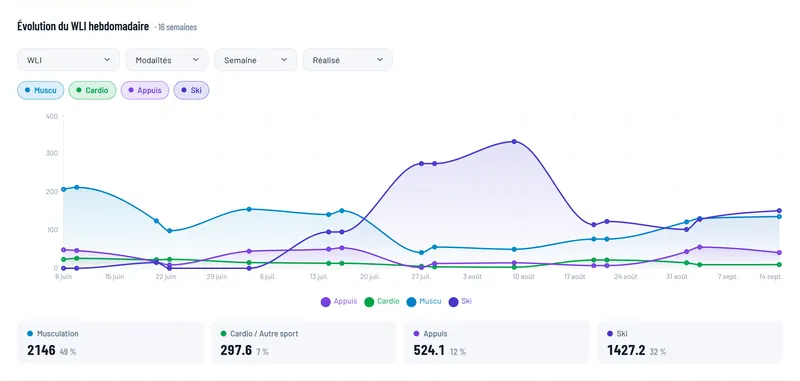Select the Appuis 524.1 summary card

click(496, 342)
